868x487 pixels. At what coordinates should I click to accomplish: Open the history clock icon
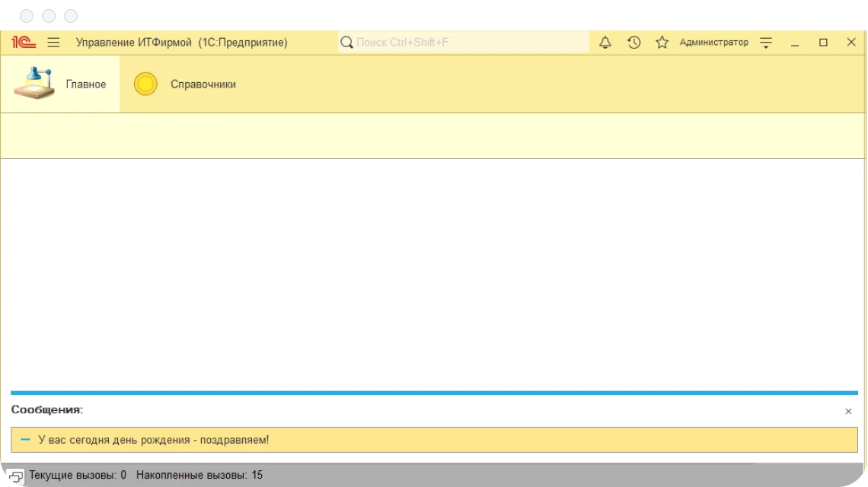[x=633, y=43]
